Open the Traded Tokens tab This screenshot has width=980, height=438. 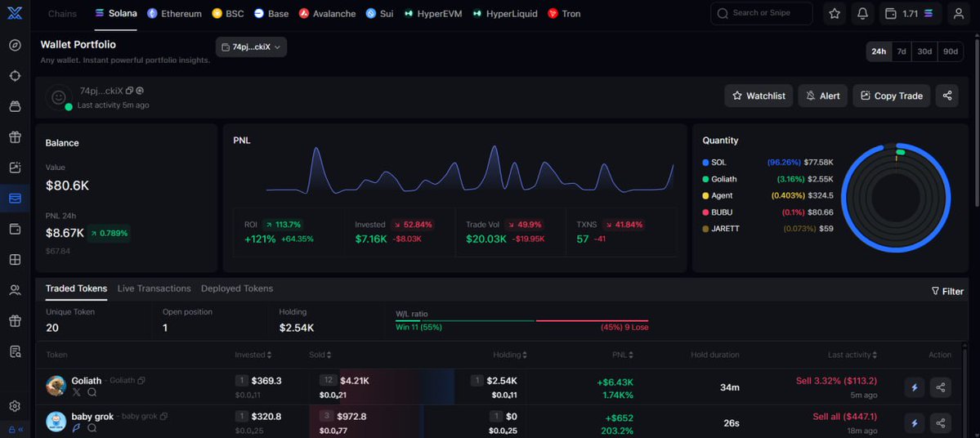(76, 288)
